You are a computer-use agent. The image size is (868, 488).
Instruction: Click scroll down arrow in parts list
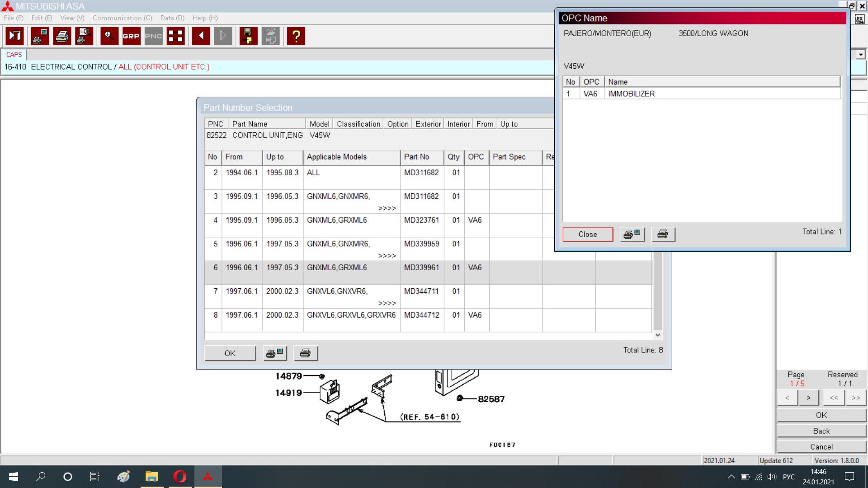coord(658,335)
